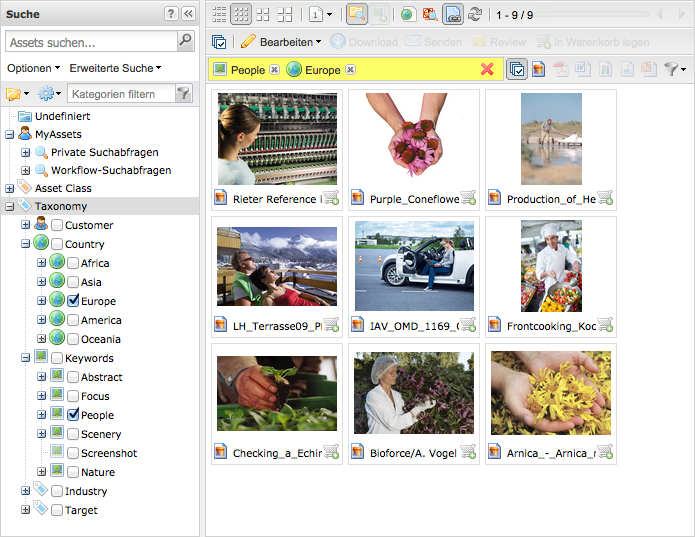Screen dimensions: 695x537
Task: Filter results by image file type
Action: click(x=539, y=70)
